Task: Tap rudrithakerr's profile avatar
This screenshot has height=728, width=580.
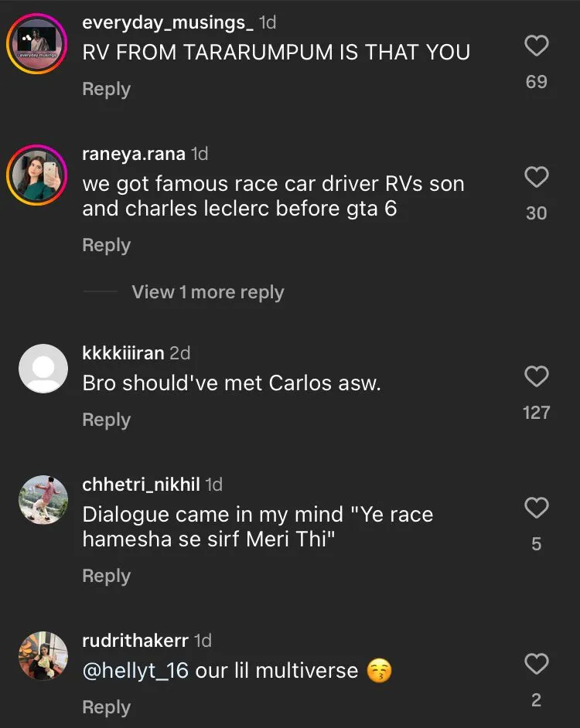Action: click(43, 655)
